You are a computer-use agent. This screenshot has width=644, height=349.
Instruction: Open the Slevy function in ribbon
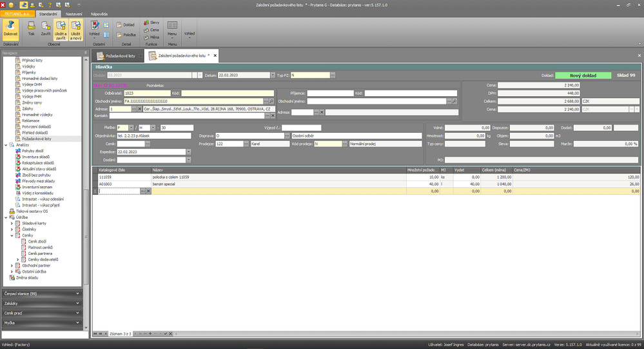coord(150,22)
